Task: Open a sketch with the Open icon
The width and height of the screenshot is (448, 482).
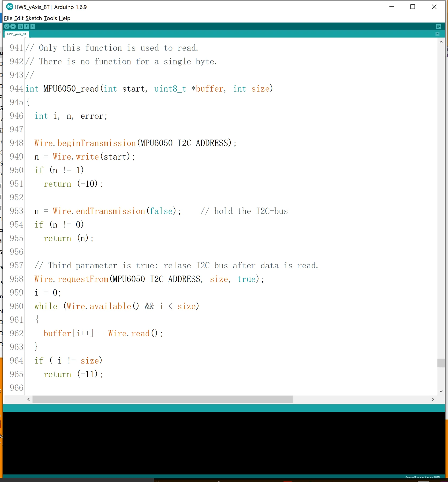Action: [x=27, y=26]
